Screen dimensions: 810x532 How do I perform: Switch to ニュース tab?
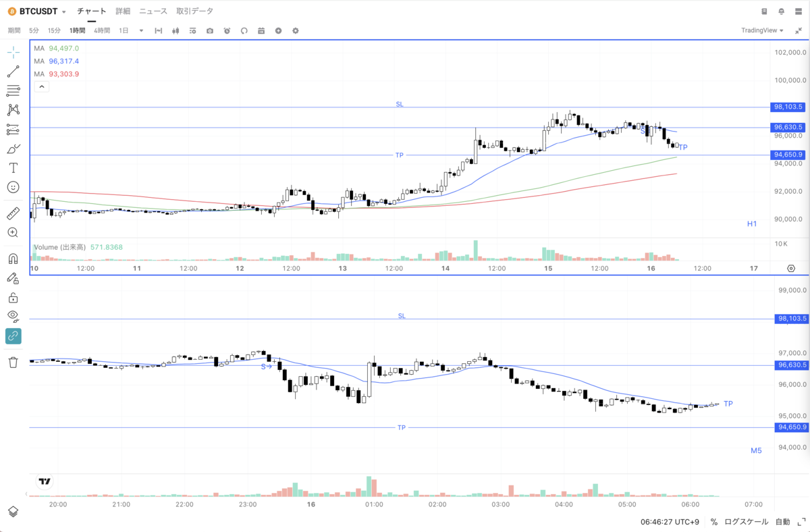[x=153, y=11]
